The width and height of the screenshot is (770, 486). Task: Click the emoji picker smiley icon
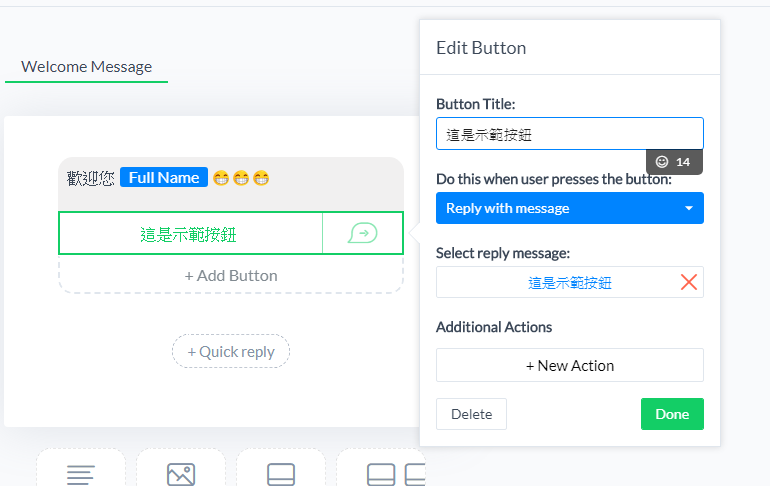[662, 162]
